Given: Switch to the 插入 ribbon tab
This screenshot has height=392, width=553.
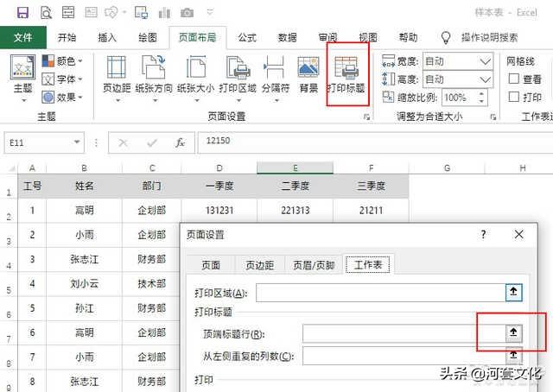Looking at the screenshot, I should (x=107, y=37).
